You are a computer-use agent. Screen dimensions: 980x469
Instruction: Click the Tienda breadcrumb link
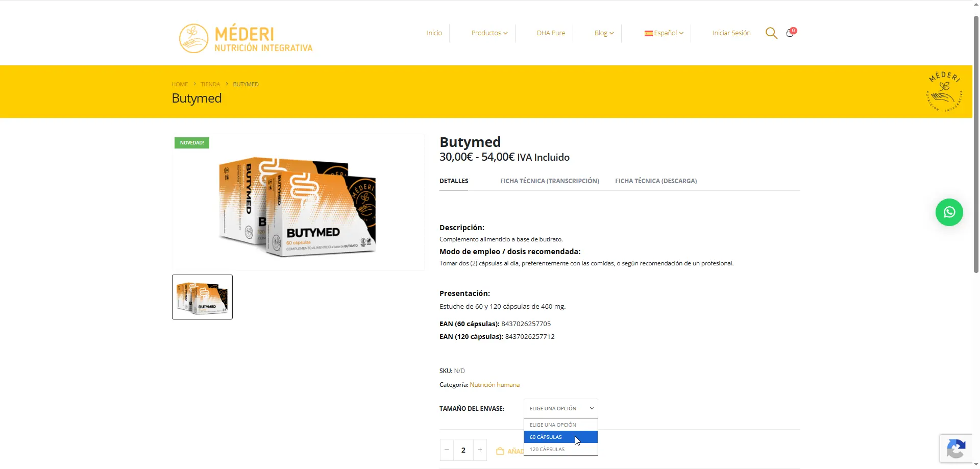pos(210,84)
